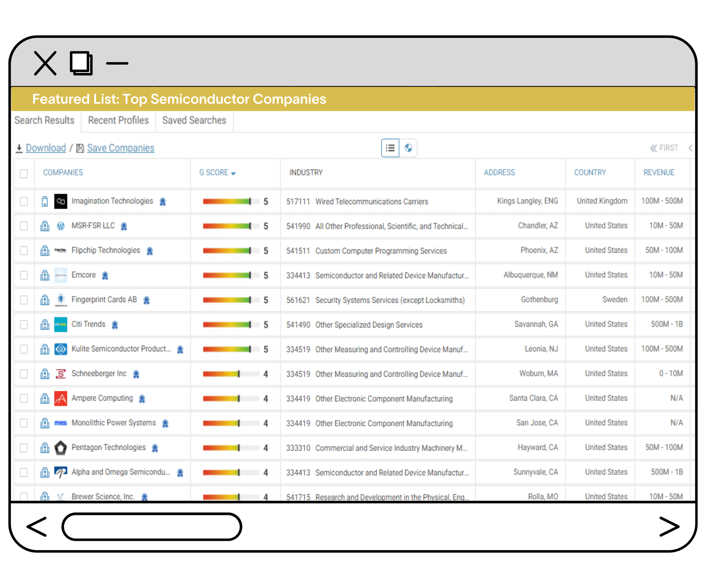Click Citi Trends award ribbon badge
This screenshot has height=588, width=706.
(115, 325)
